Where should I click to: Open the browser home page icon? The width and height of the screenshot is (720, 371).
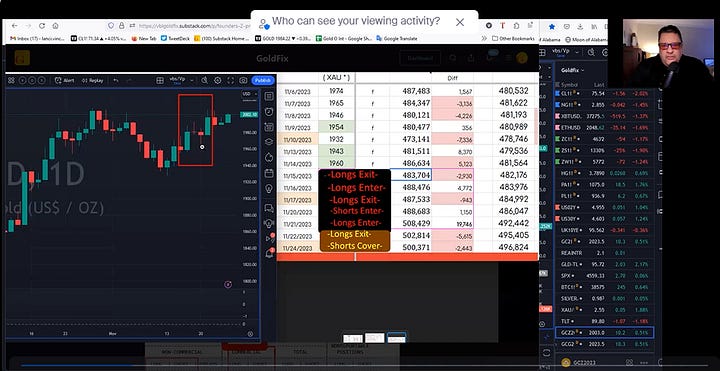coord(55,26)
